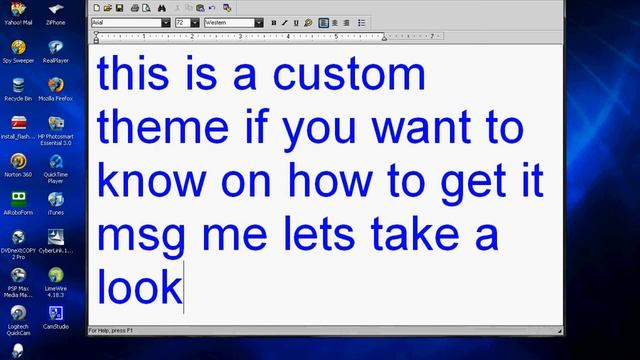Toggle underline formatting
This screenshot has height=360, width=640.
click(296, 23)
